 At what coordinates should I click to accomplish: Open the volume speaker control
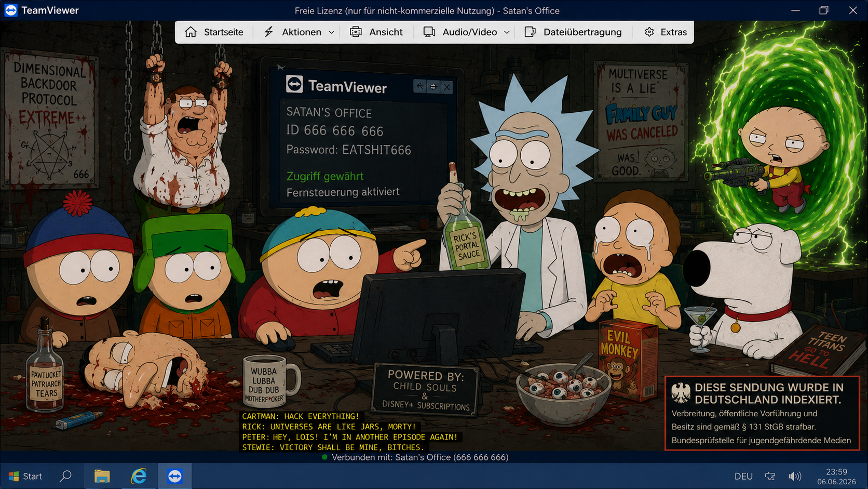tap(795, 476)
